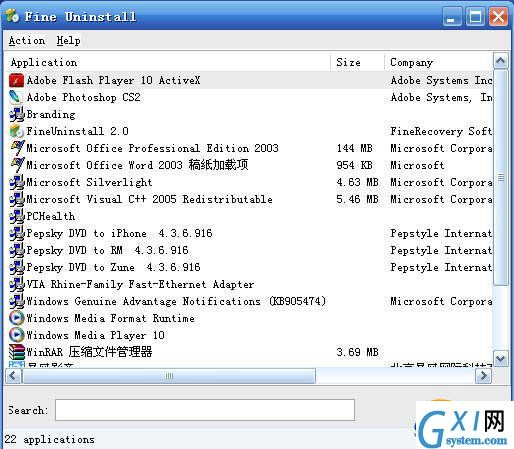Click horizontal scrollbar right arrow
This screenshot has width=514, height=449.
click(484, 376)
